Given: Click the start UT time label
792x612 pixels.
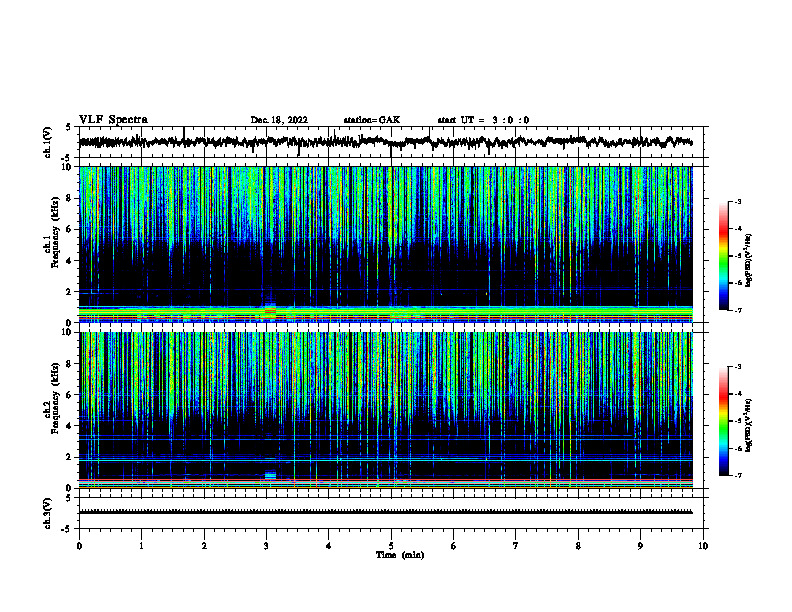Looking at the screenshot, I should (483, 120).
